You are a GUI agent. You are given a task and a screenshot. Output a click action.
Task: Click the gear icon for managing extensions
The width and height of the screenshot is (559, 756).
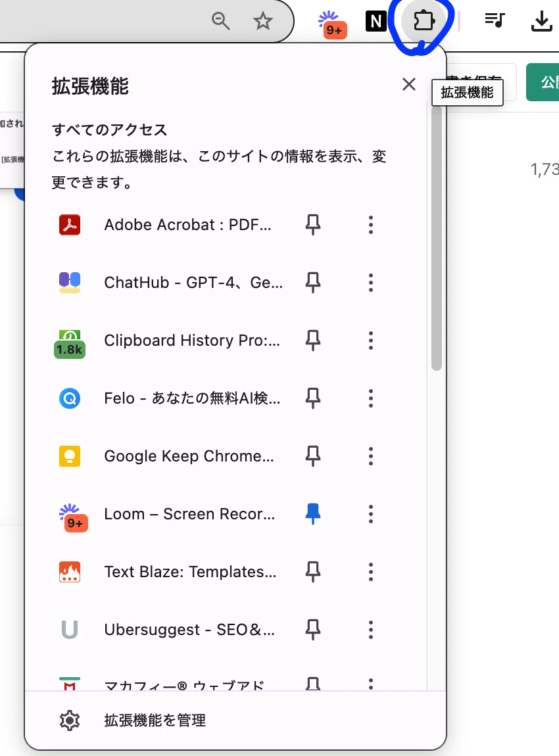click(x=70, y=721)
